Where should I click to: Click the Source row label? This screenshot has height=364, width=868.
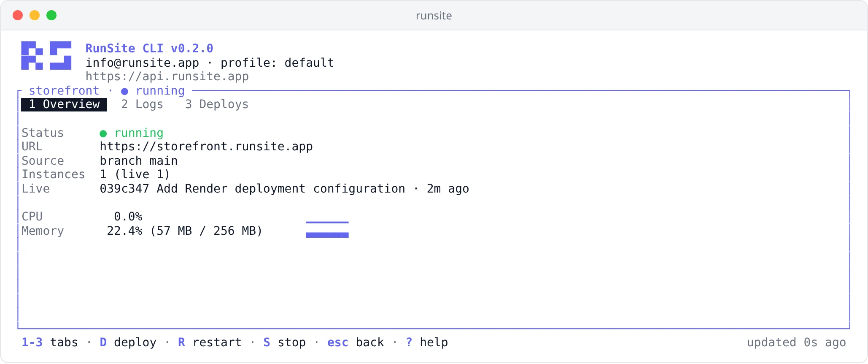pyautogui.click(x=43, y=161)
